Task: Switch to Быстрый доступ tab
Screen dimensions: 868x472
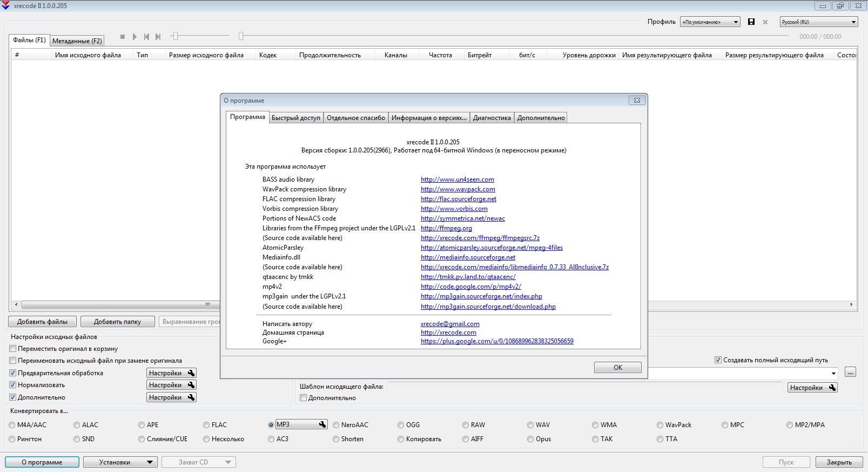Action: click(296, 118)
